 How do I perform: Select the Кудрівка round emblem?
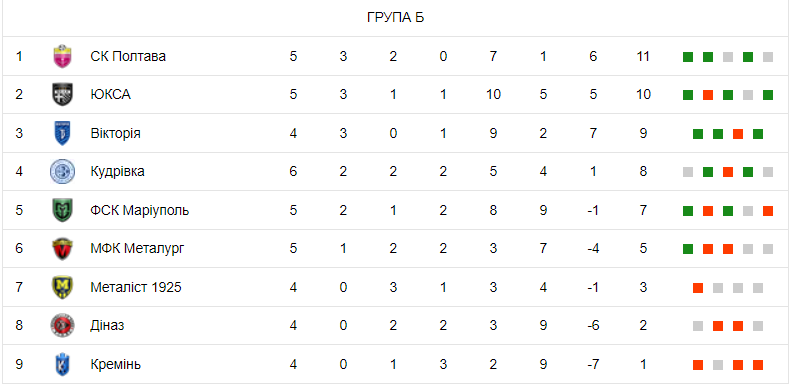point(63,172)
